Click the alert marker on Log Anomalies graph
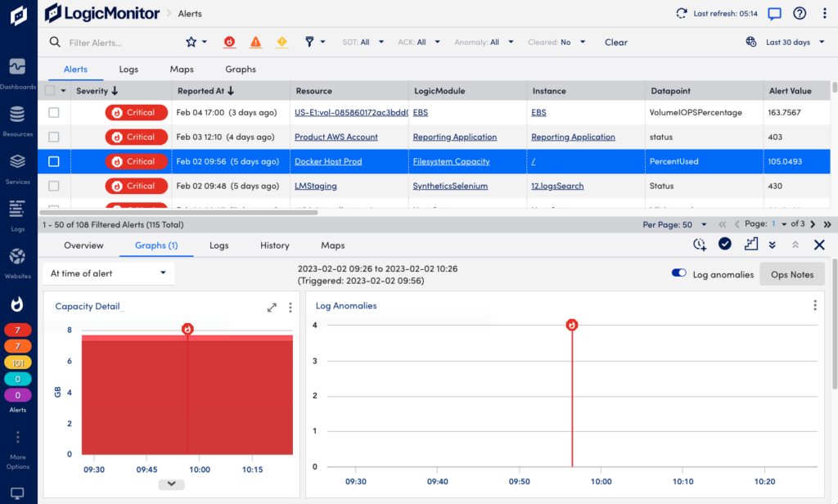 pos(572,325)
